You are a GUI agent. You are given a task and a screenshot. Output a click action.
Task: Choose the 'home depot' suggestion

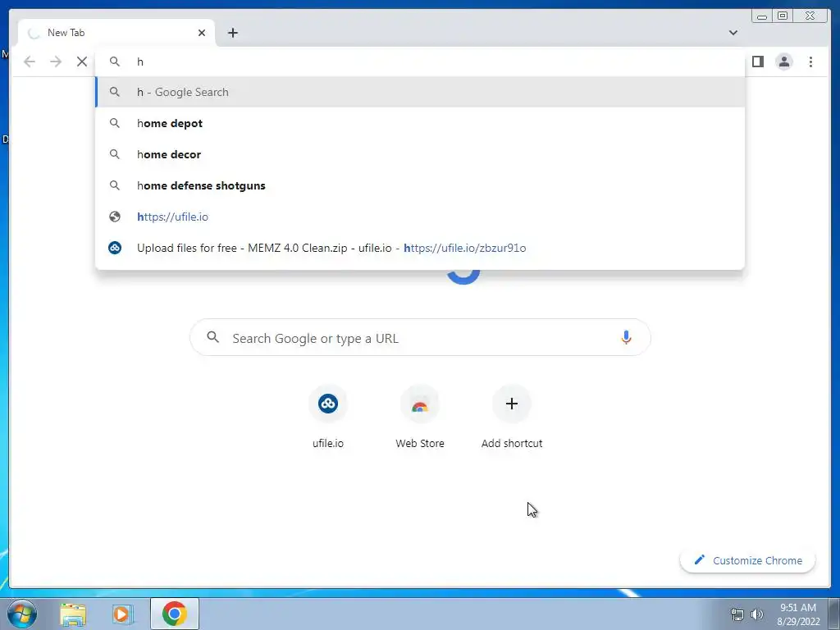pos(420,123)
